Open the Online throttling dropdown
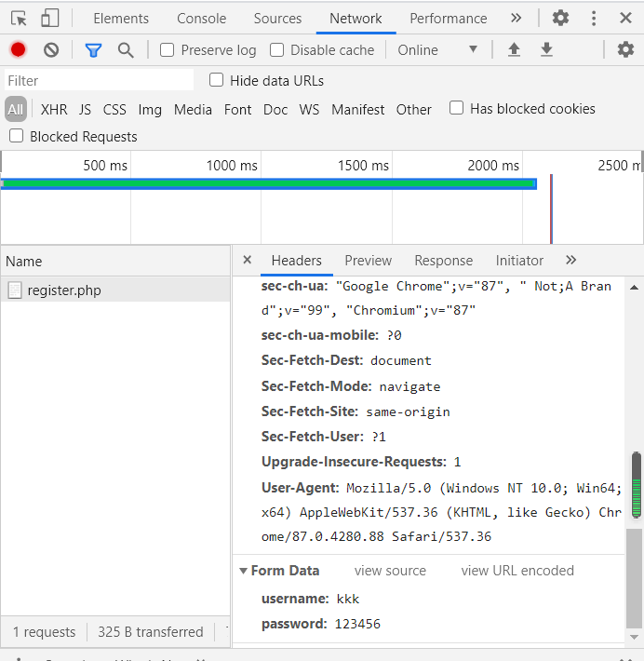Screen dimensions: 644x661 click(437, 50)
